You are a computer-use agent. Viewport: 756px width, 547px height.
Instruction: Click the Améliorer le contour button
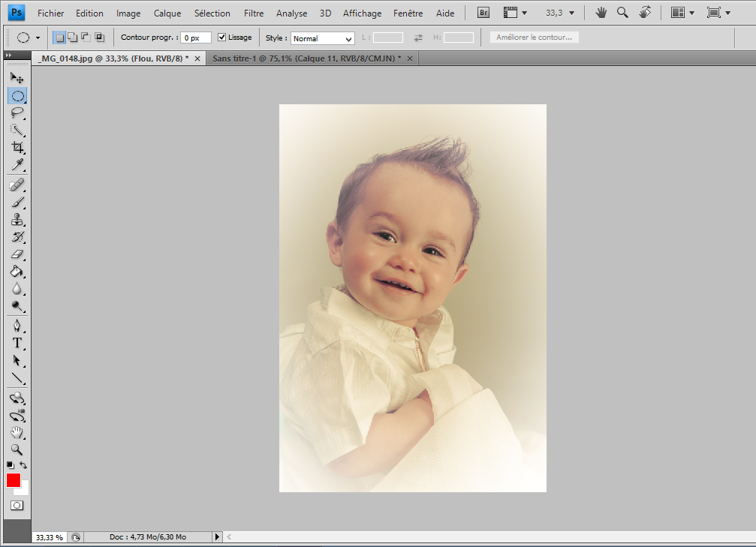[x=534, y=38]
